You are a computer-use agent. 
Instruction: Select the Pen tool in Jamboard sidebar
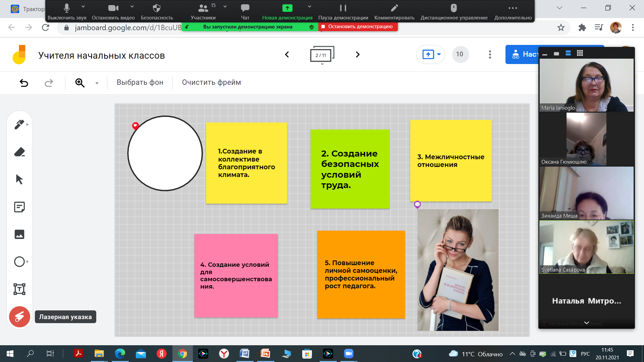[x=19, y=124]
